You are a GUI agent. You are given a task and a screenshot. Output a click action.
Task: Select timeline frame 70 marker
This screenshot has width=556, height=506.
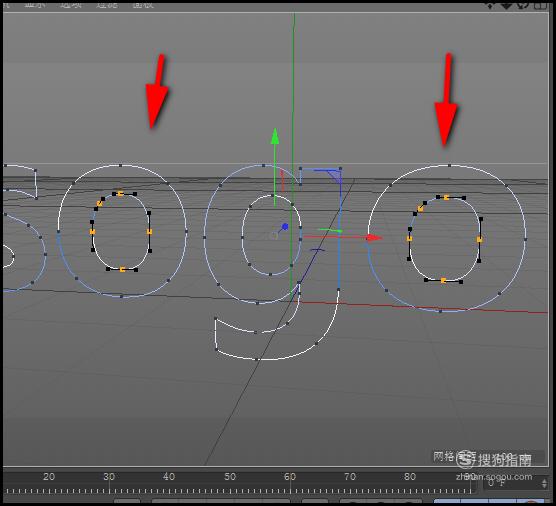(x=350, y=477)
